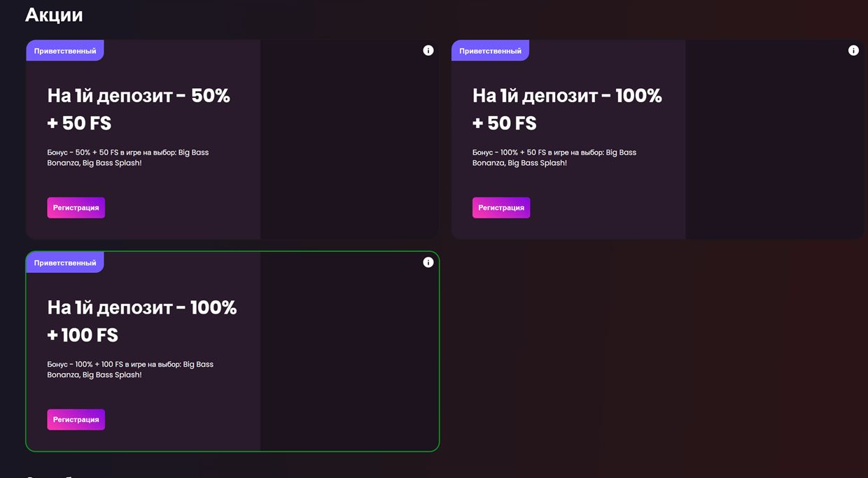This screenshot has width=868, height=478.
Task: Click empty image panel of 100% + 50 FS card
Action: point(773,140)
